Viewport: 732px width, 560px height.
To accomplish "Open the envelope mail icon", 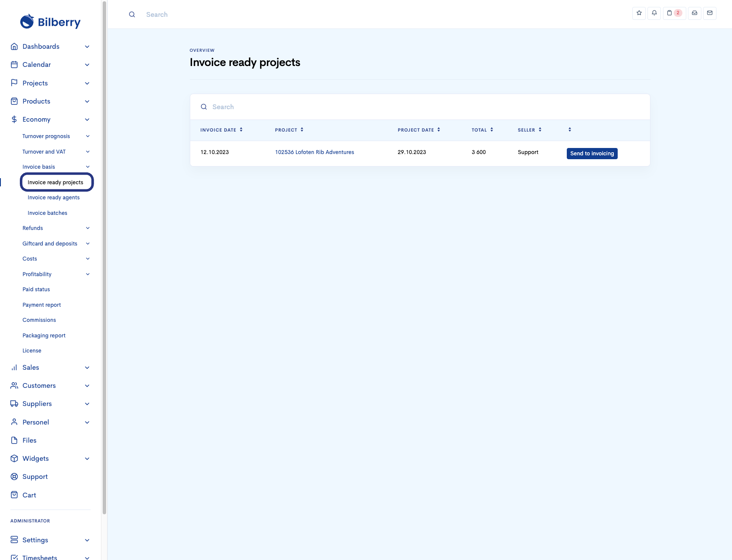I will tap(710, 13).
